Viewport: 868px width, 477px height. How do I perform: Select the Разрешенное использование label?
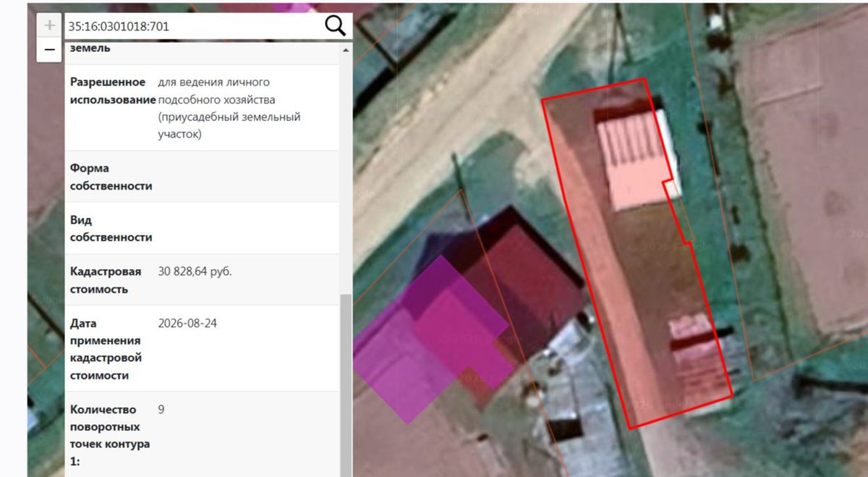[x=113, y=90]
